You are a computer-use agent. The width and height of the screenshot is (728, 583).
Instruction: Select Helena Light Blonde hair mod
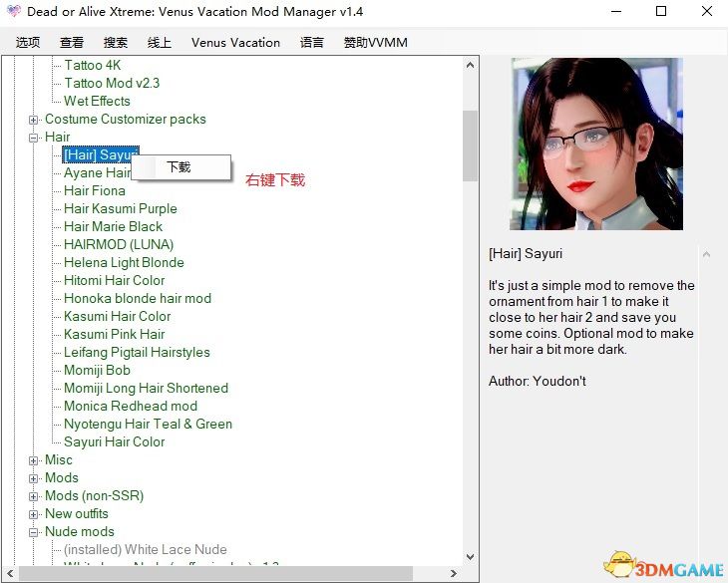(x=124, y=262)
